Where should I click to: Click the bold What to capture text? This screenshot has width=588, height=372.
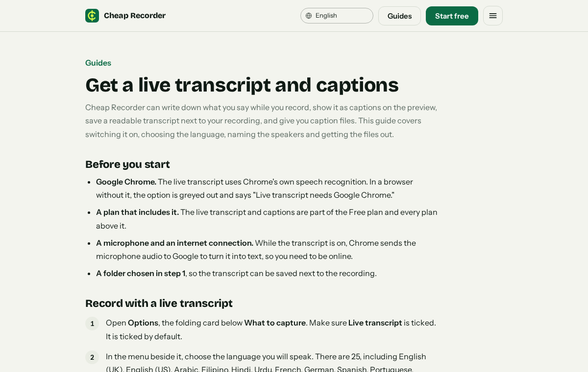point(275,323)
